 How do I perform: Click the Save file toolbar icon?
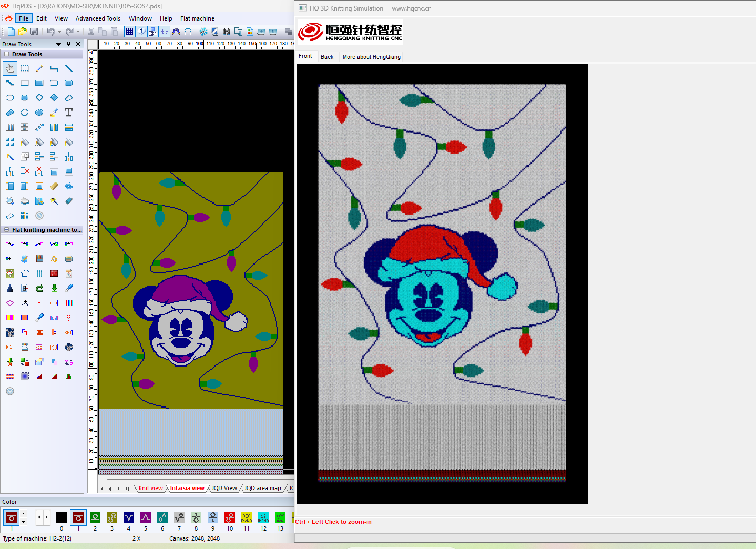34,32
